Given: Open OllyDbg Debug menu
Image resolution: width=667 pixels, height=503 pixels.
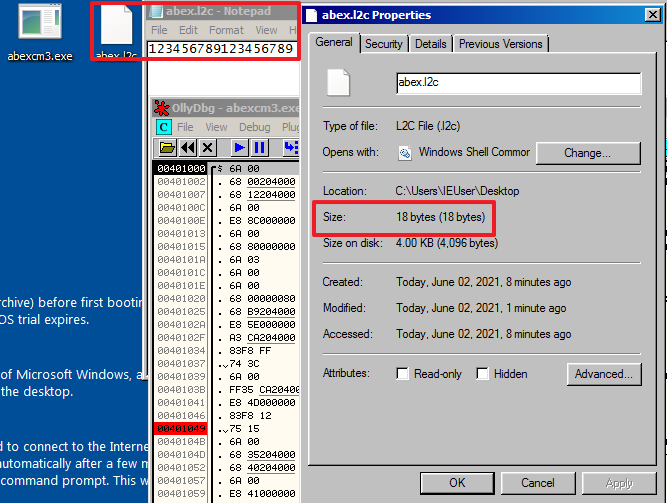Looking at the screenshot, I should coord(254,127).
